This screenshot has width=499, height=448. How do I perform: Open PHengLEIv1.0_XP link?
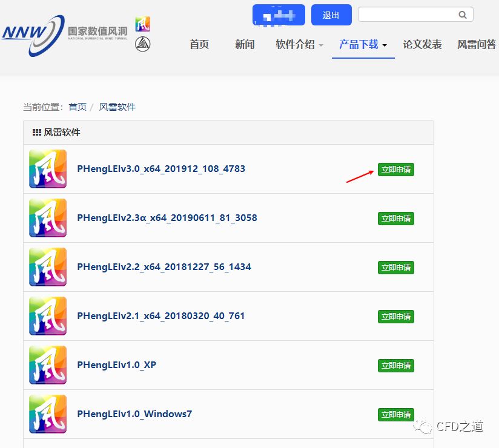point(117,364)
